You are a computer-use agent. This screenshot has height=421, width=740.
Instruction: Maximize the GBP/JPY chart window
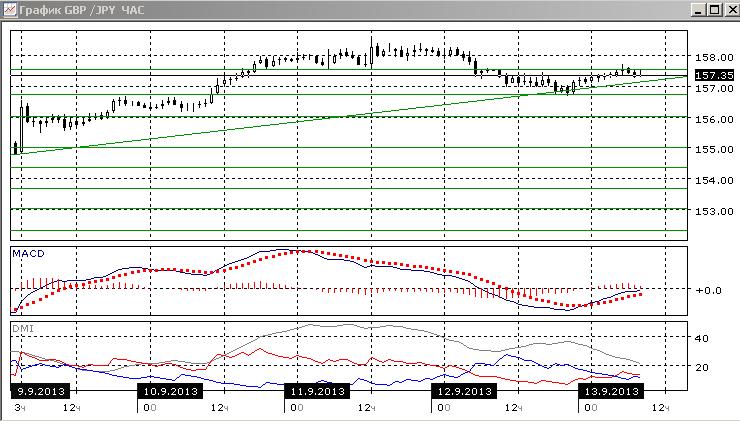(715, 10)
